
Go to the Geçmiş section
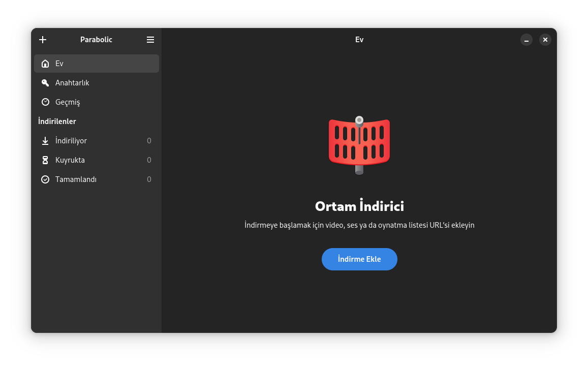pos(97,102)
